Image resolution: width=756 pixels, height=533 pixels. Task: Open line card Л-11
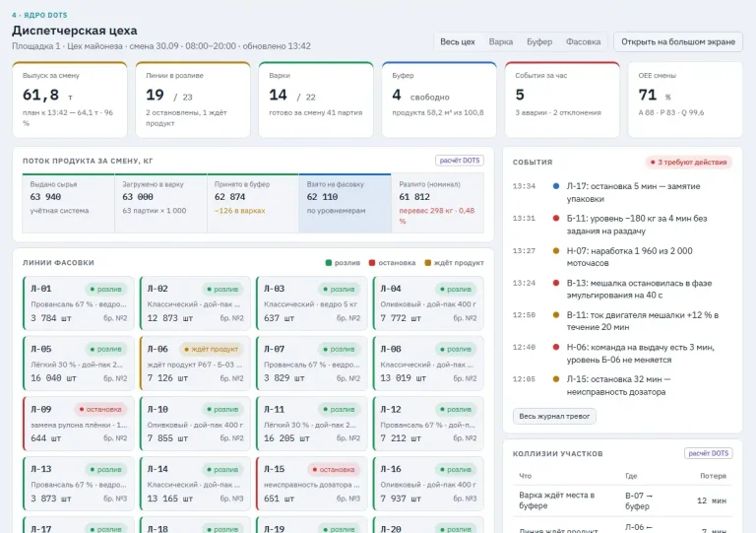click(311, 424)
